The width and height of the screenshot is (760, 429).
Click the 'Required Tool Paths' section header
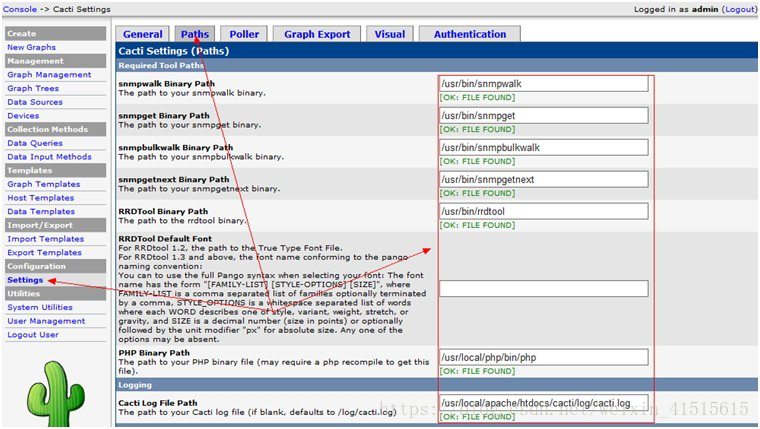(x=437, y=65)
